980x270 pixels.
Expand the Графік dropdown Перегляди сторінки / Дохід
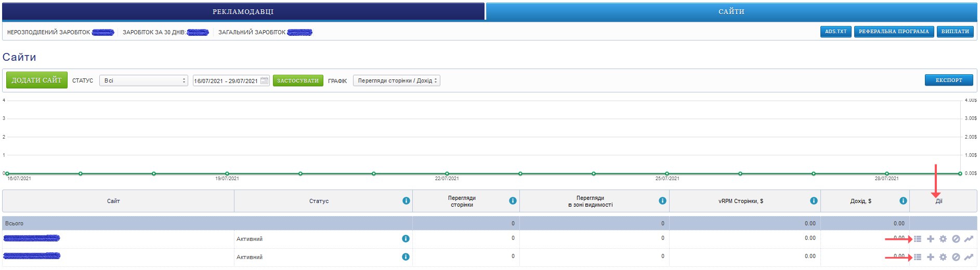tap(396, 80)
